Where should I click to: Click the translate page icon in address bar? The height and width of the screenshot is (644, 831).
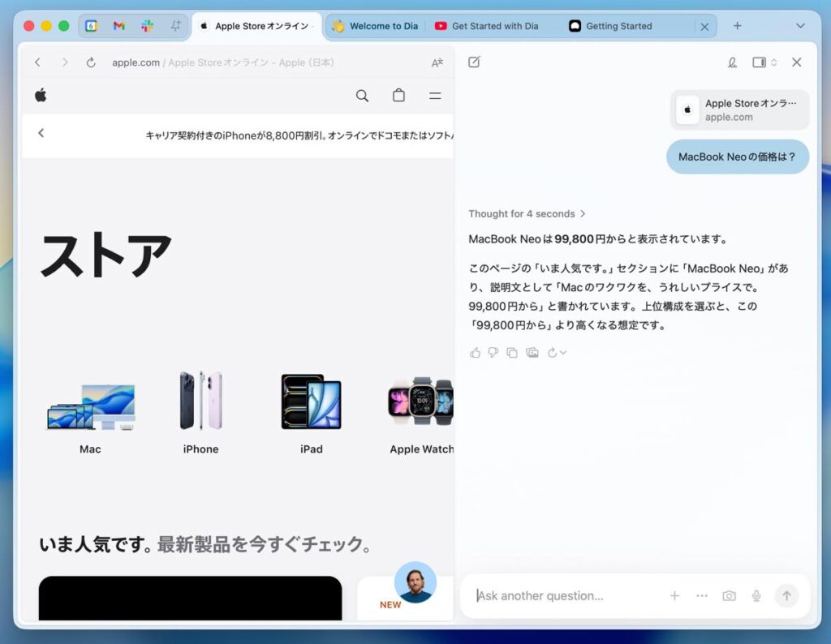pyautogui.click(x=437, y=62)
